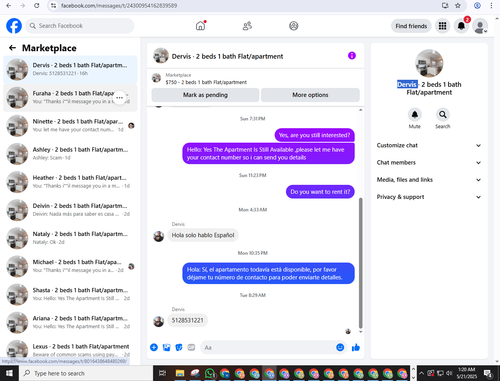This screenshot has height=381, width=500.
Task: Open the Notifications bell
Action: (x=461, y=26)
